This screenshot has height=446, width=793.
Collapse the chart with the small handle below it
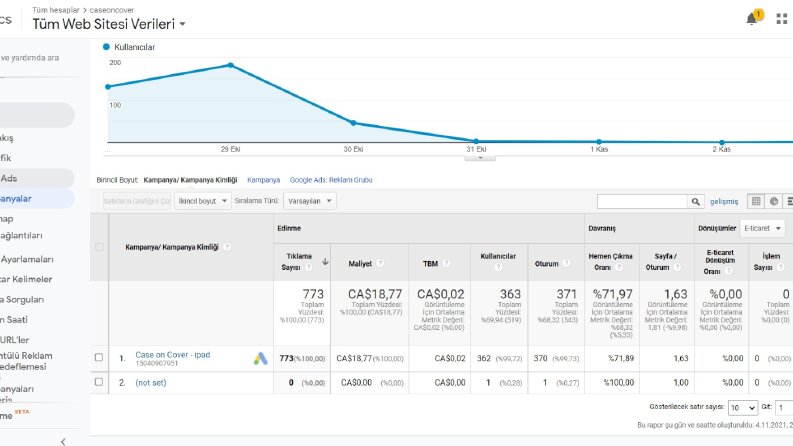coord(480,158)
